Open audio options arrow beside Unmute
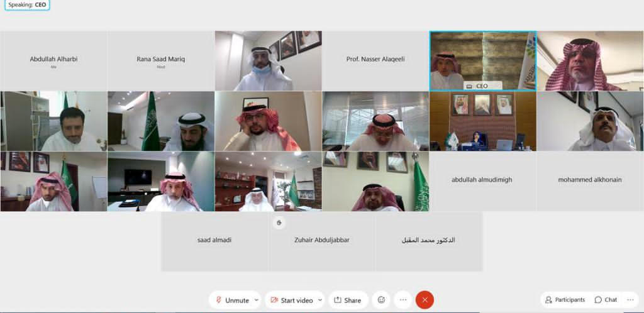This screenshot has width=644, height=313. (257, 300)
